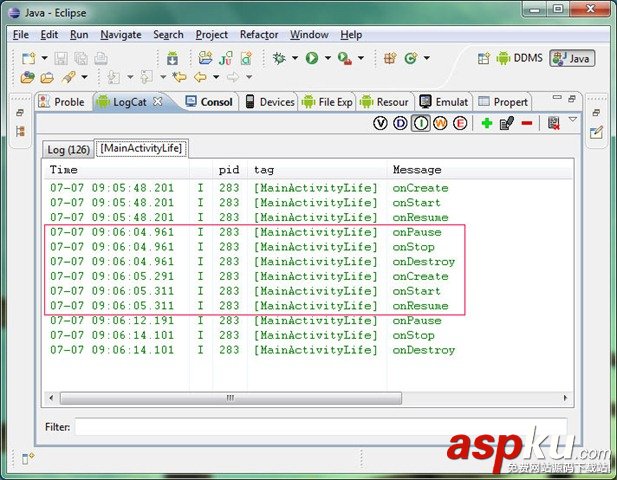Screen dimensions: 617x480
Task: Click the Save icon in toolbar
Action: [x=61, y=59]
